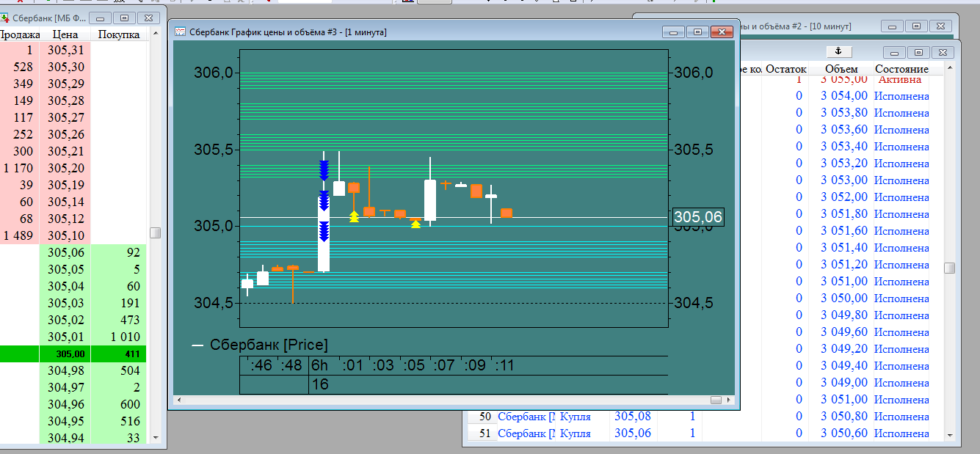Select the 305,01 bid row with 1 010 lots
The width and height of the screenshot is (980, 454).
(x=73, y=337)
